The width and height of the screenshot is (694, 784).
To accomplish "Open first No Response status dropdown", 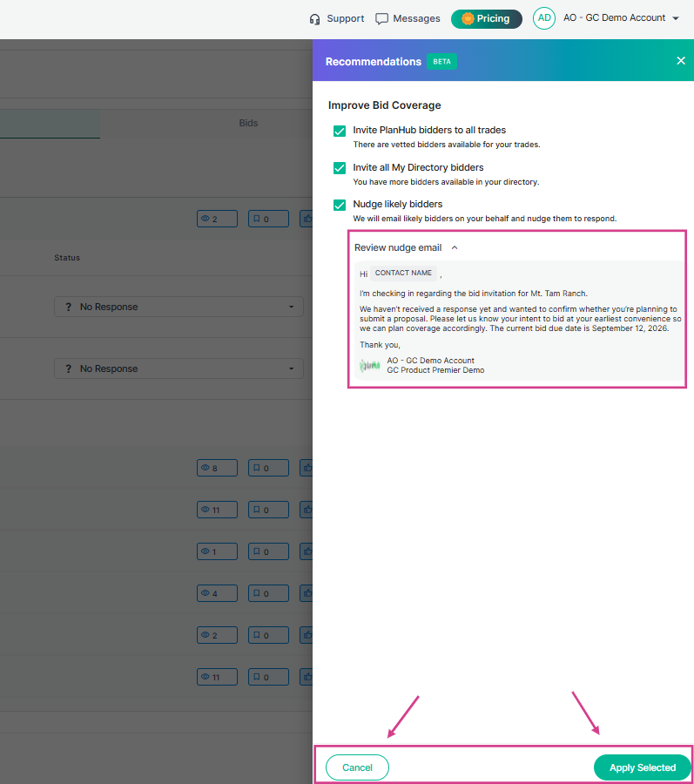I will (179, 307).
